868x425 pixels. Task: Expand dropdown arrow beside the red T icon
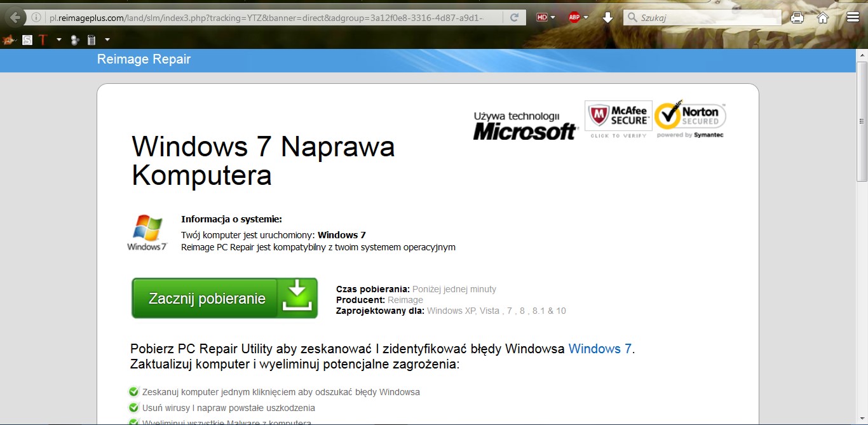(x=58, y=39)
